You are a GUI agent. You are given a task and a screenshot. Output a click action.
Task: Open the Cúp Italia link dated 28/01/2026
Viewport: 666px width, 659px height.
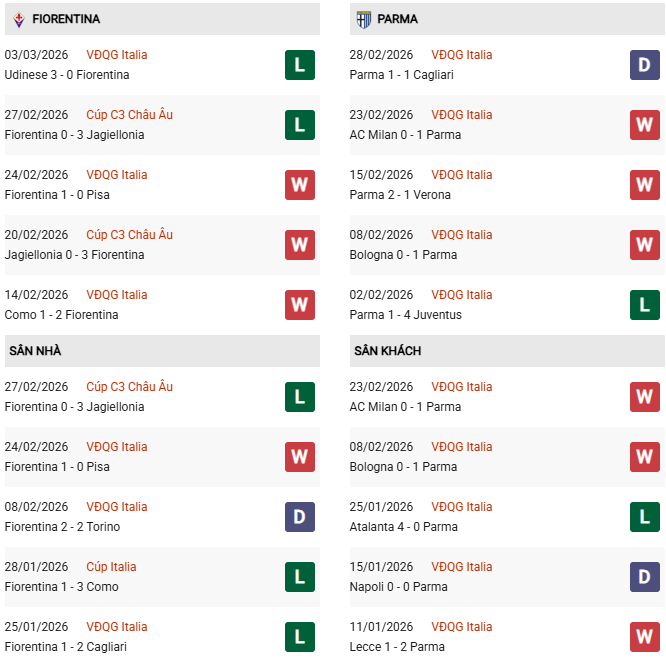pos(111,567)
